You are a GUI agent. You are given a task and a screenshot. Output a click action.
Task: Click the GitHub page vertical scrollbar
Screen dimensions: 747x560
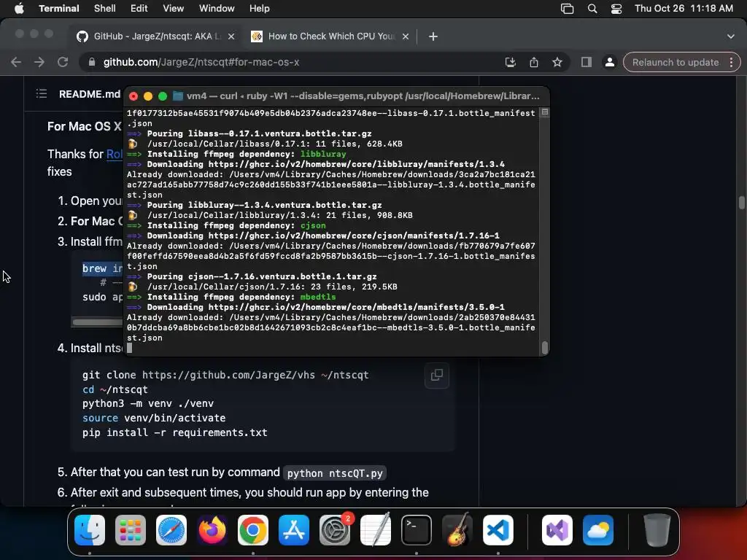tap(742, 203)
